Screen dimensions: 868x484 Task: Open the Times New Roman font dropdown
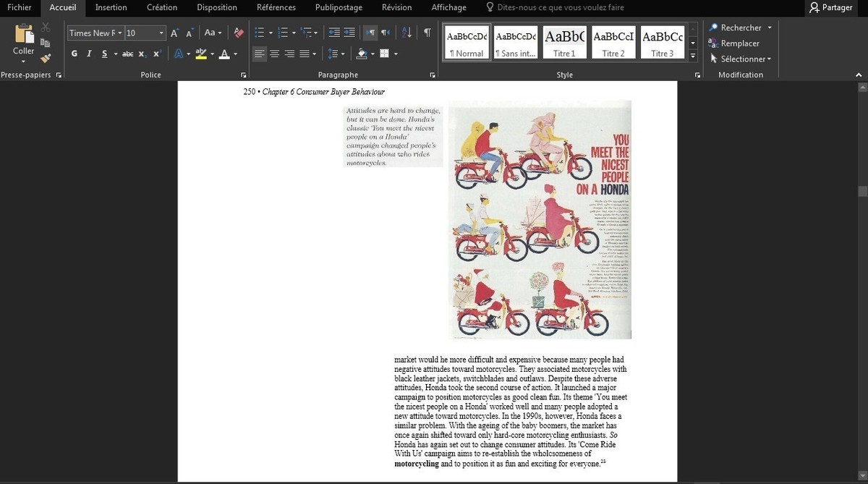tap(120, 33)
